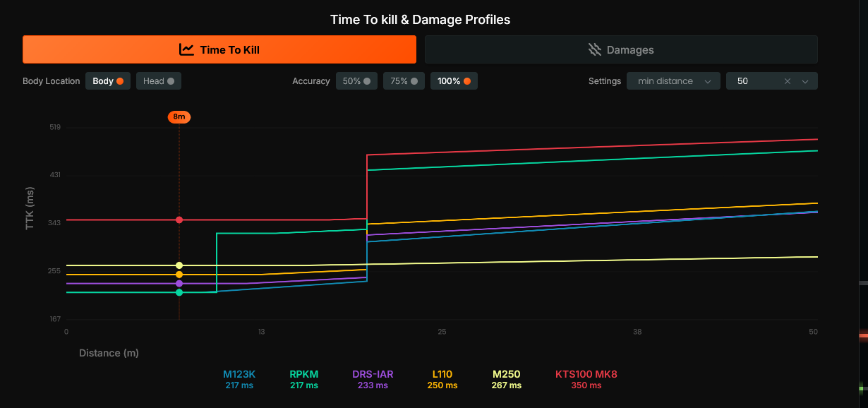Click the 343 y-axis tick value
The image size is (868, 408).
pos(55,222)
